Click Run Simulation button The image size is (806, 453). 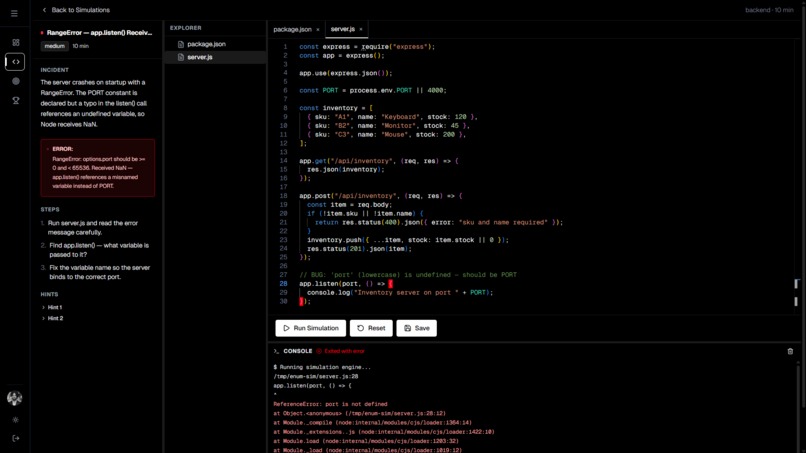coord(310,328)
